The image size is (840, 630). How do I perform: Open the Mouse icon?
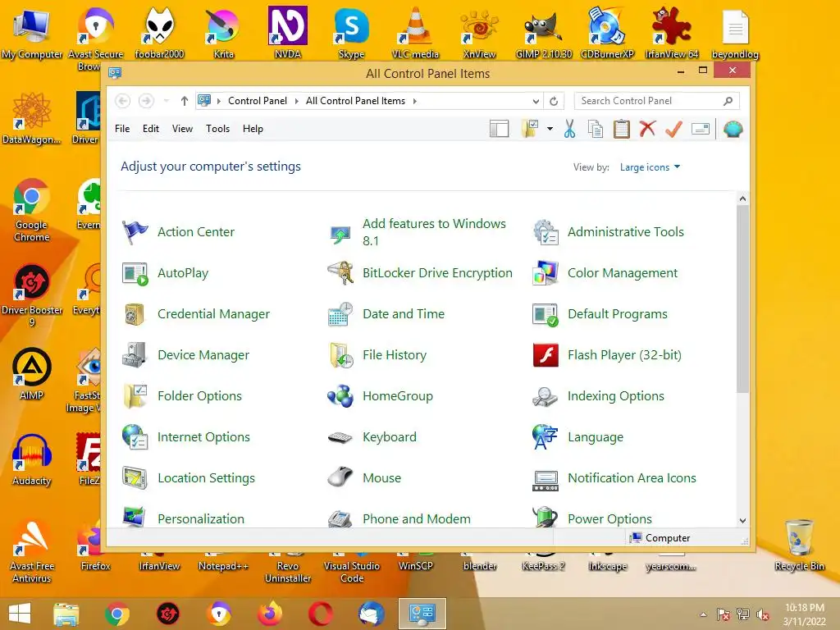click(x=340, y=477)
